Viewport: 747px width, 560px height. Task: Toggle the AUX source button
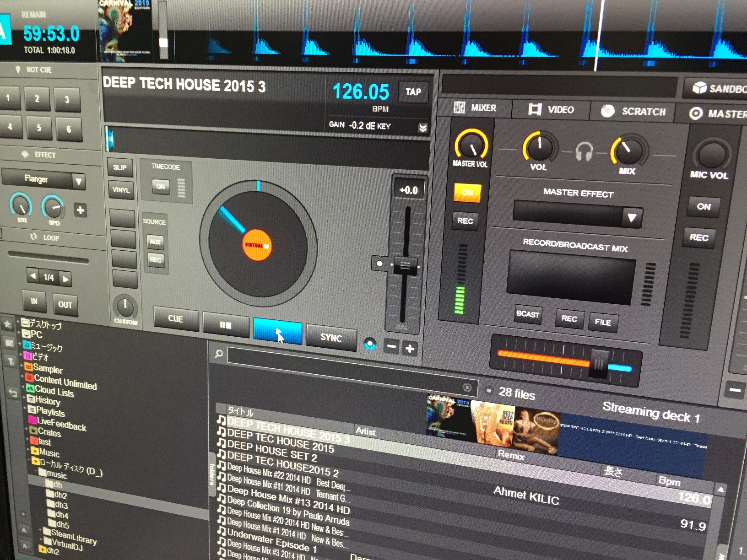[155, 242]
